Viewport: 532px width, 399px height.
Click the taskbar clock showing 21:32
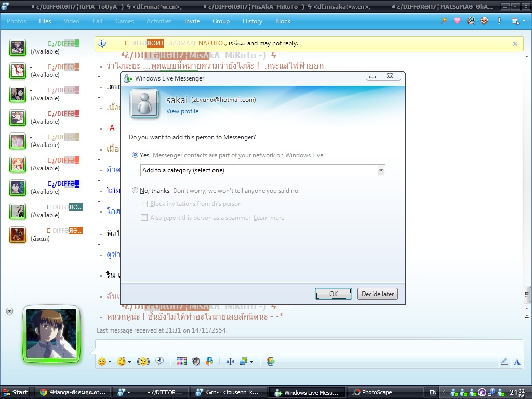coord(517,393)
